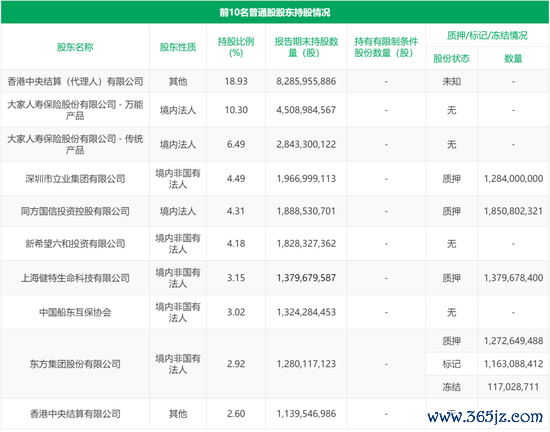This screenshot has height=432, width=550.
Task: Click the 1,850,802,321 pledged quantity cell
Action: [513, 211]
